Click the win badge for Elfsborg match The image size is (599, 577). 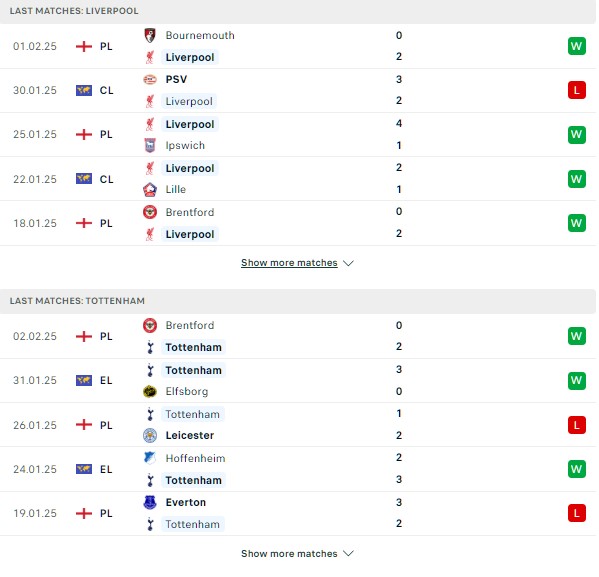(576, 380)
